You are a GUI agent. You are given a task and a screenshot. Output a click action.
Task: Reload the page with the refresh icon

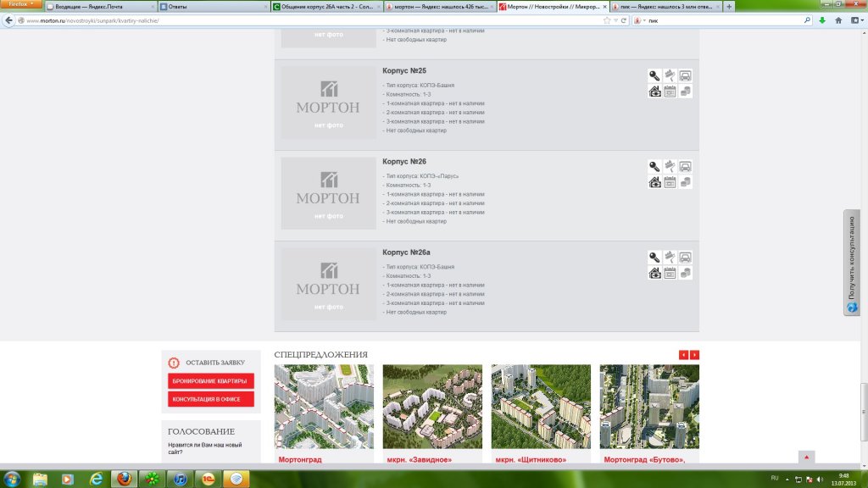624,20
